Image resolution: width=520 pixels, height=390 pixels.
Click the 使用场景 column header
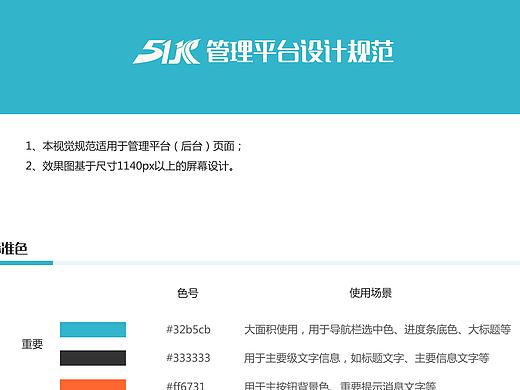coord(370,293)
